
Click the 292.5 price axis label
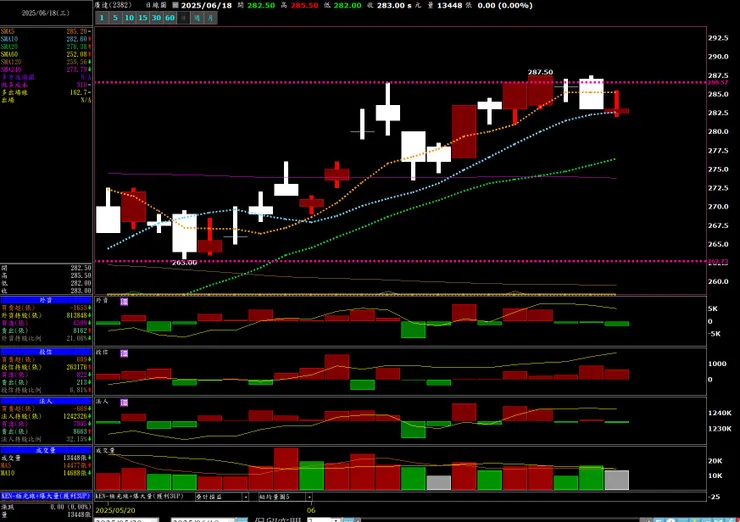pyautogui.click(x=718, y=38)
